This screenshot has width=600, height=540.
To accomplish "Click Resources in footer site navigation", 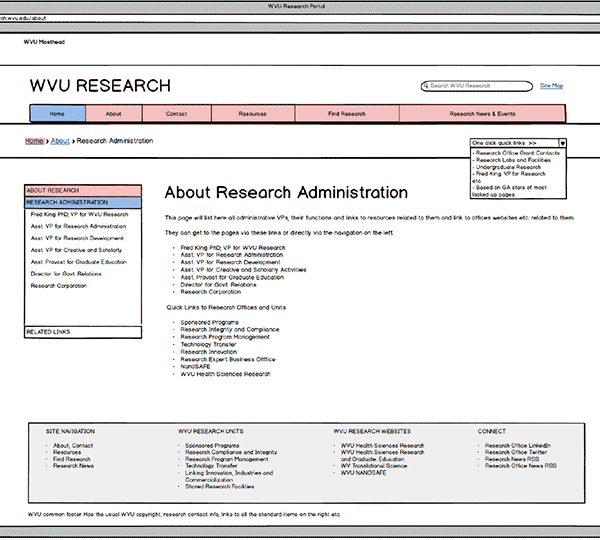I will (67, 452).
